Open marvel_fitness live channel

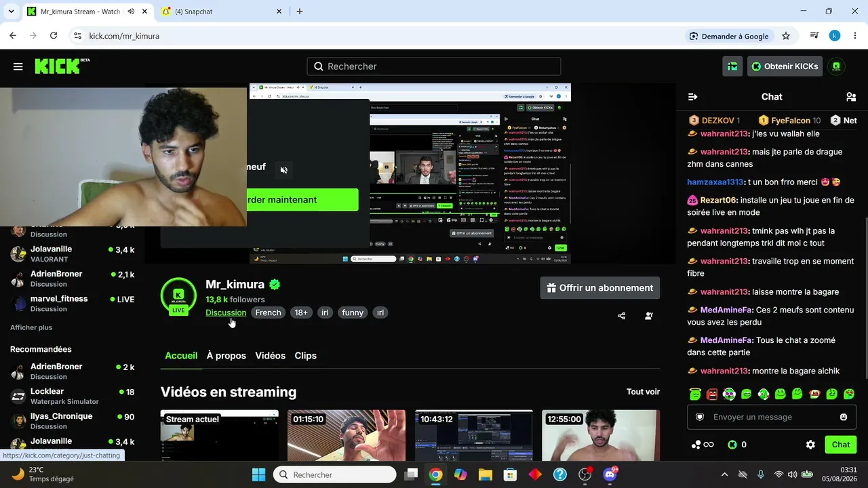click(x=72, y=304)
